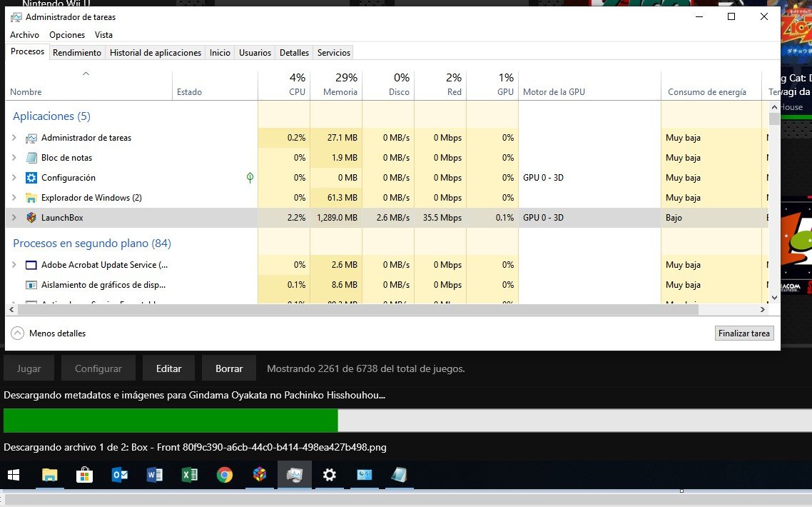Viewport: 812px width, 507px height.
Task: Click the sort arrow above Nombre column
Action: click(x=86, y=74)
